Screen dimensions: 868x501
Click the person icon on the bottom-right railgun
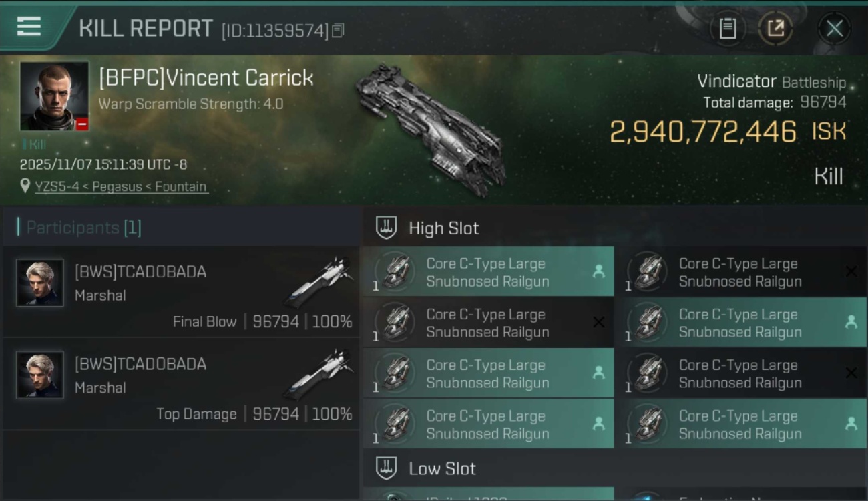coord(851,424)
